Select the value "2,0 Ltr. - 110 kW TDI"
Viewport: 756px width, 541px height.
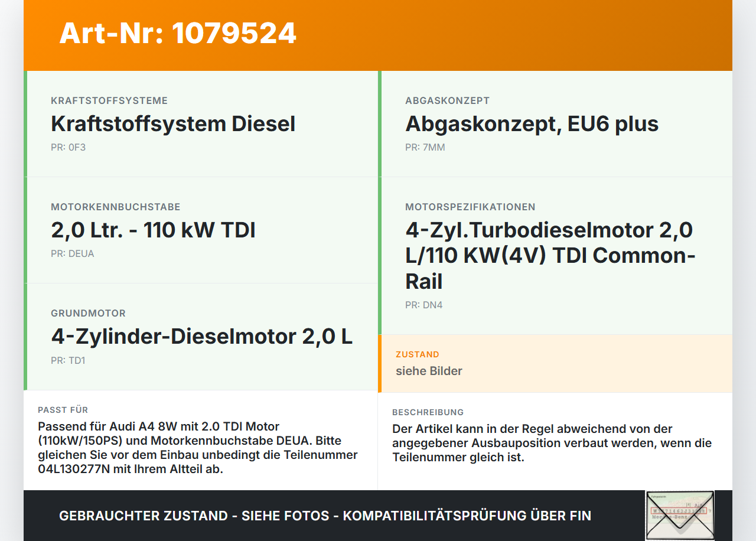[x=153, y=230]
